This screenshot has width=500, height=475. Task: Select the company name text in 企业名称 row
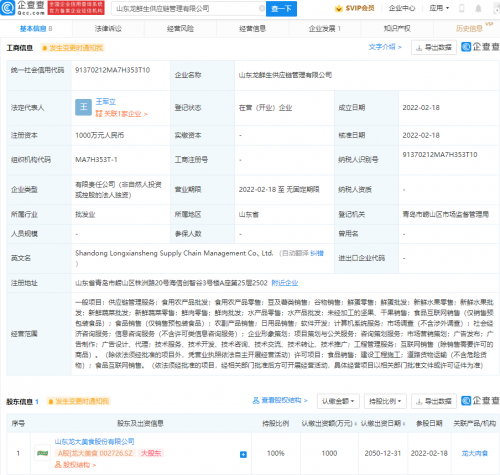(285, 75)
